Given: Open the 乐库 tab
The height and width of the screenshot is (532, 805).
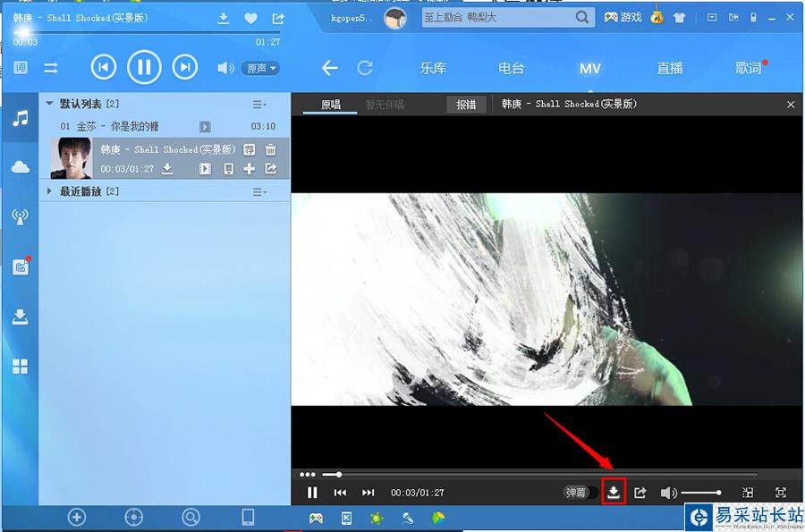Looking at the screenshot, I should tap(433, 68).
